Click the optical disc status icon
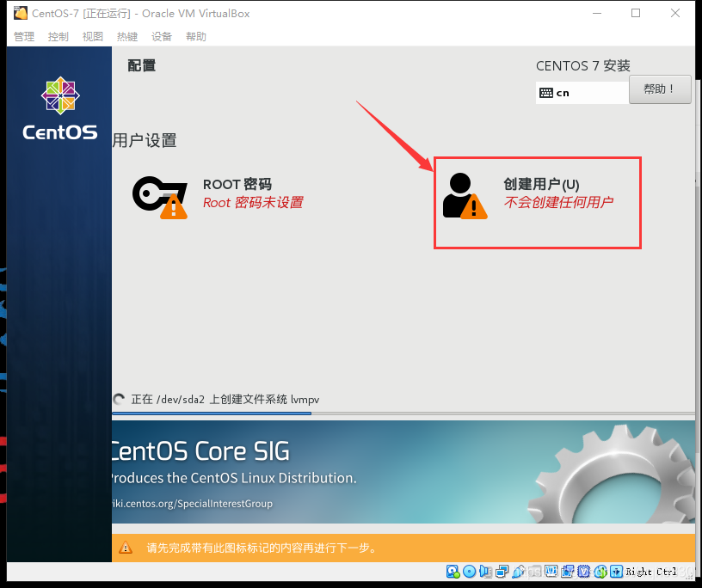The image size is (702, 588). point(469,572)
